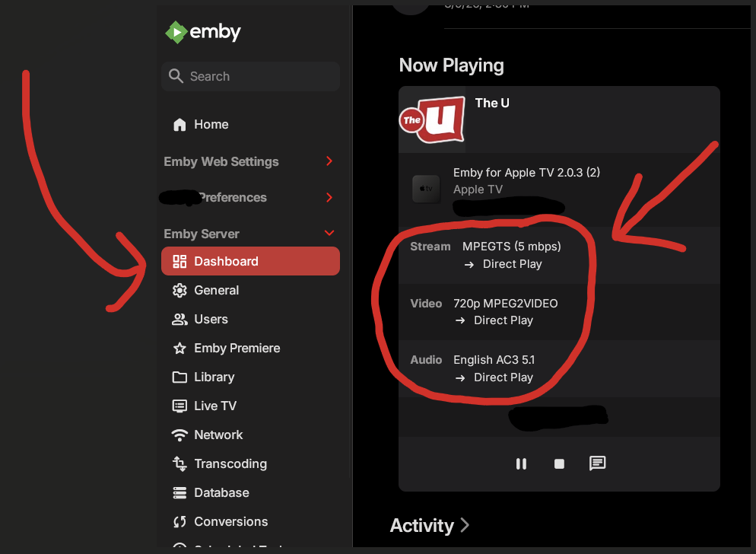Click MPEGTS (5 mbps) stream info
The width and height of the screenshot is (756, 554).
coord(512,247)
